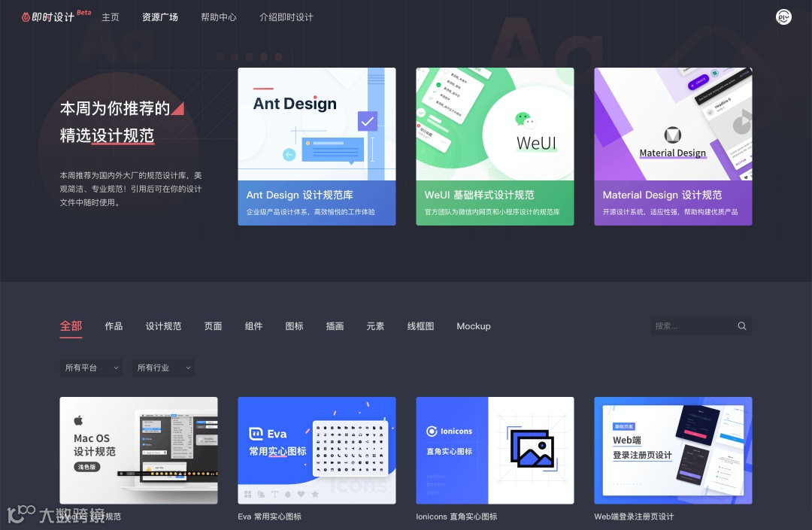Click the Eva 常用实心图标 caption link

coord(269,516)
